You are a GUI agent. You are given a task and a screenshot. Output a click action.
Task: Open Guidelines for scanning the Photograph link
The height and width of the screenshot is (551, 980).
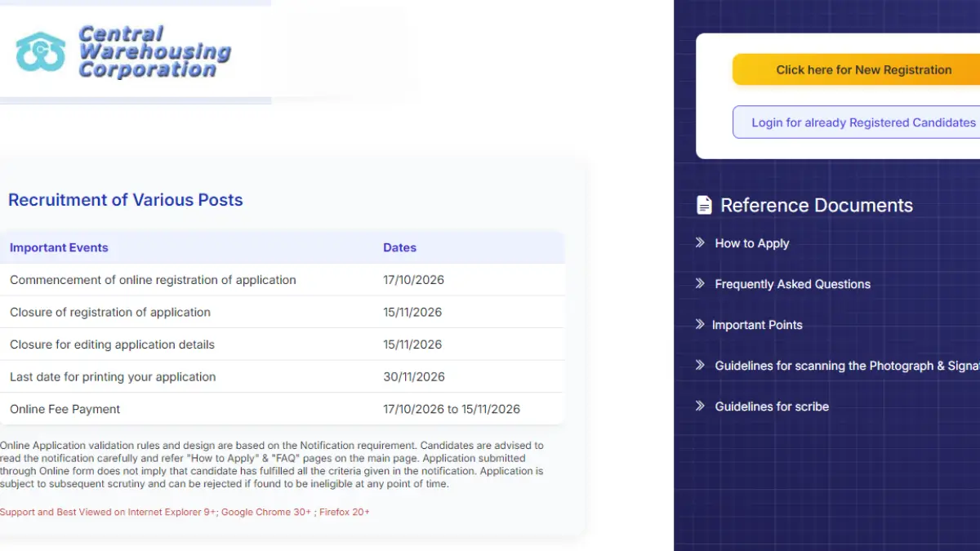847,366
